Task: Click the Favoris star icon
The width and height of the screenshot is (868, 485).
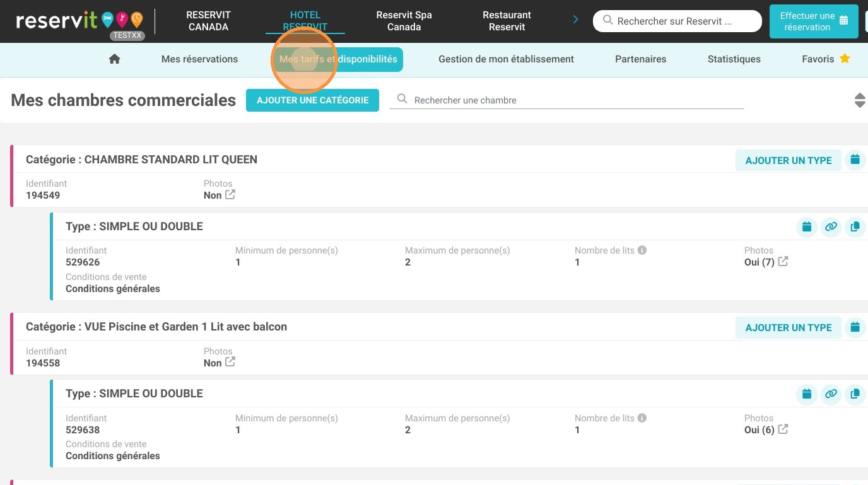Action: [845, 59]
